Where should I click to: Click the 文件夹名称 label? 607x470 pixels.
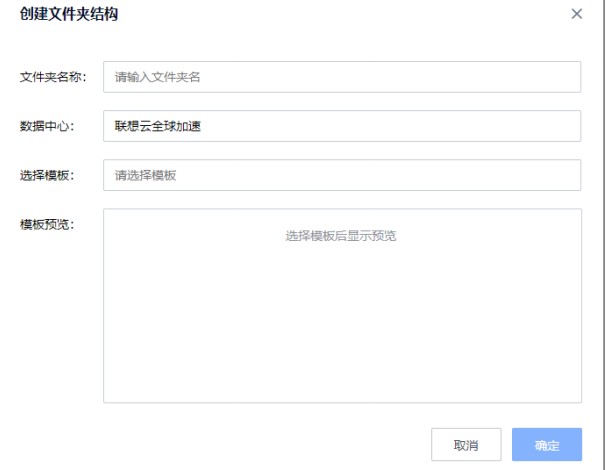pyautogui.click(x=54, y=77)
